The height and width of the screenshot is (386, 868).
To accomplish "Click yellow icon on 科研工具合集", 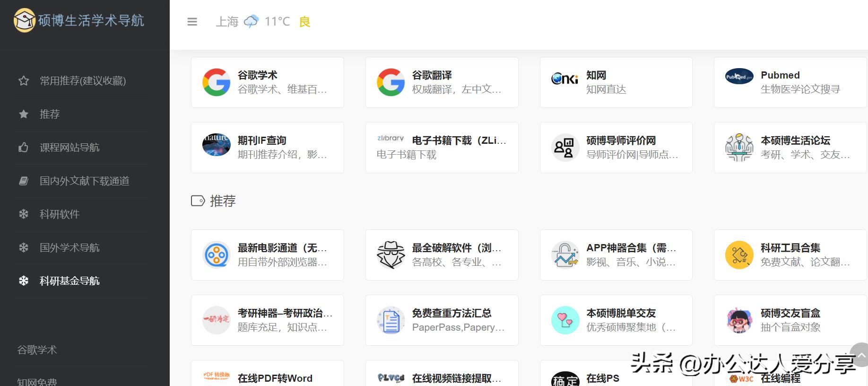I will pyautogui.click(x=739, y=255).
